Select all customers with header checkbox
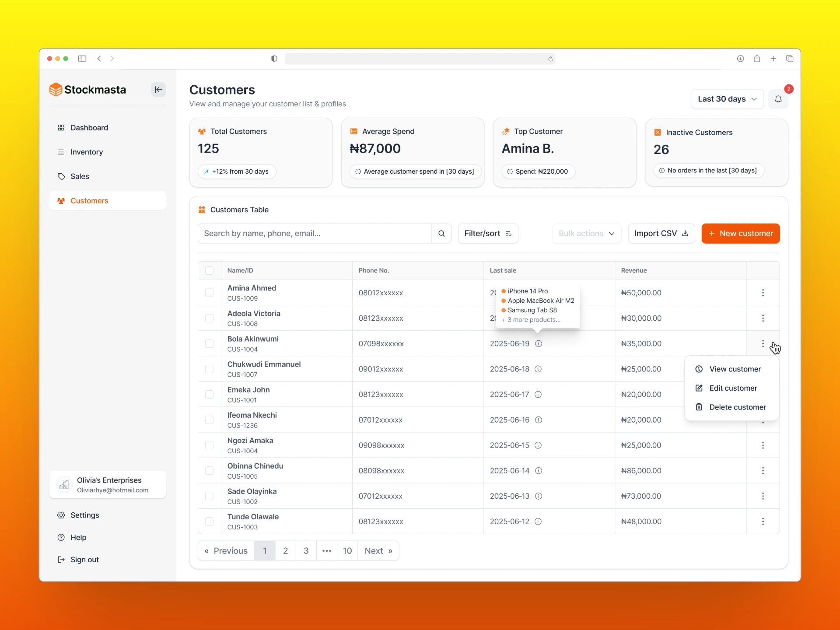 [210, 270]
